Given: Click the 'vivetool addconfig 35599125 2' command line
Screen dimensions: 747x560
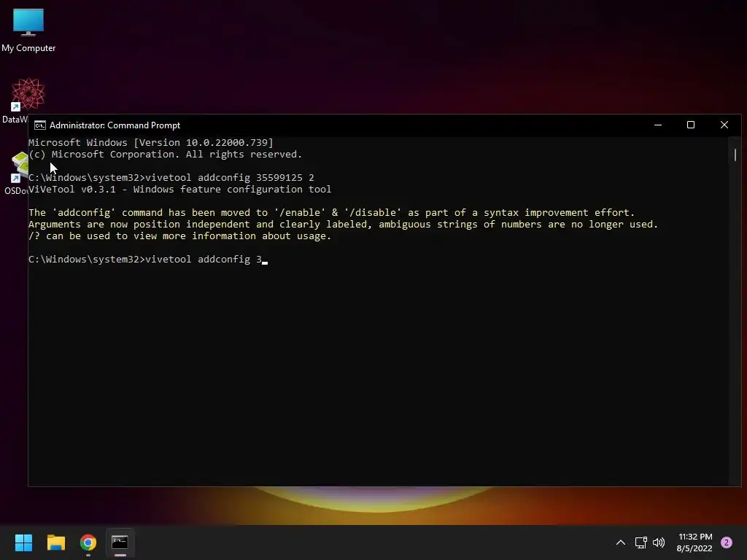Looking at the screenshot, I should 171,178.
